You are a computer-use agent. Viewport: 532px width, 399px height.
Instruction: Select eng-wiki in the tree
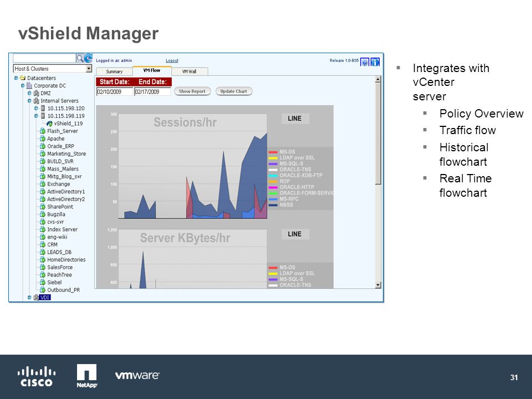click(57, 237)
